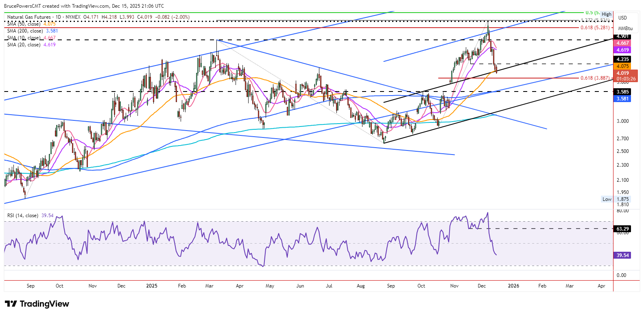The image size is (644, 316).
Task: Click the 0.618 (5.281) Fibonacci level label
Action: click(x=595, y=28)
